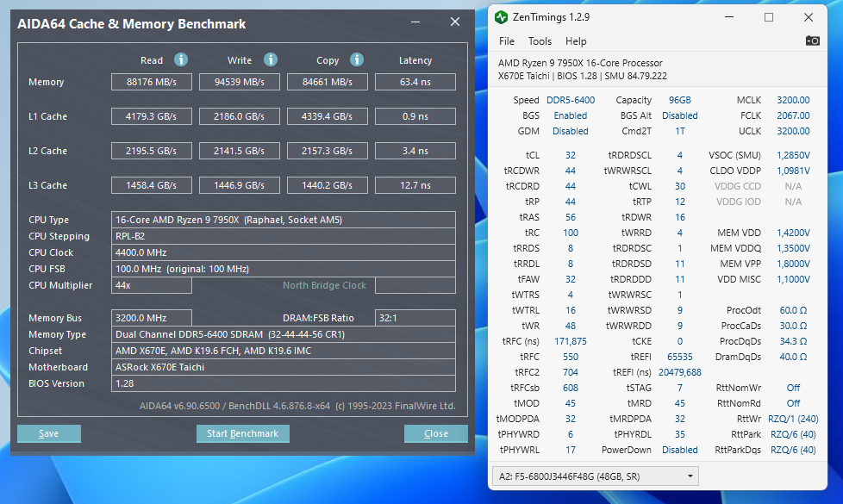Click the CPU Stepping value RPL-B2

(284, 236)
